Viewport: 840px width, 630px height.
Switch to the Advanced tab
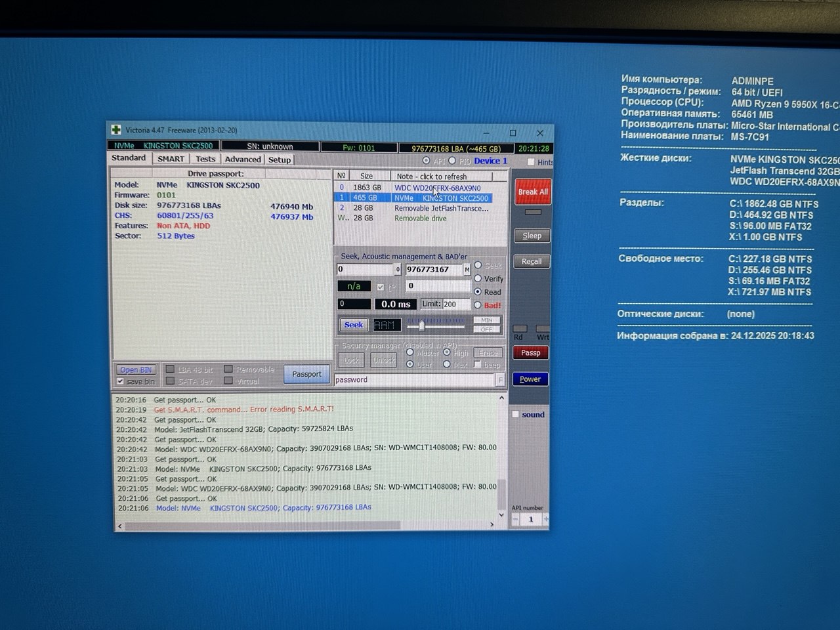(243, 159)
